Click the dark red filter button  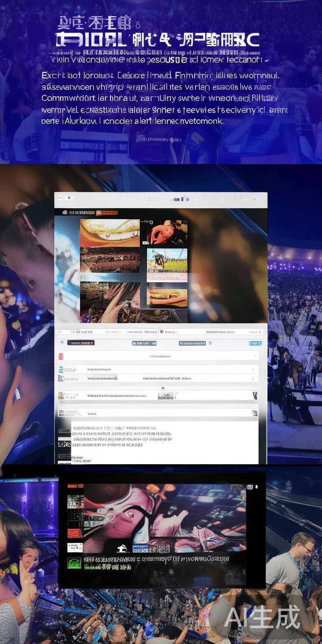(80, 343)
